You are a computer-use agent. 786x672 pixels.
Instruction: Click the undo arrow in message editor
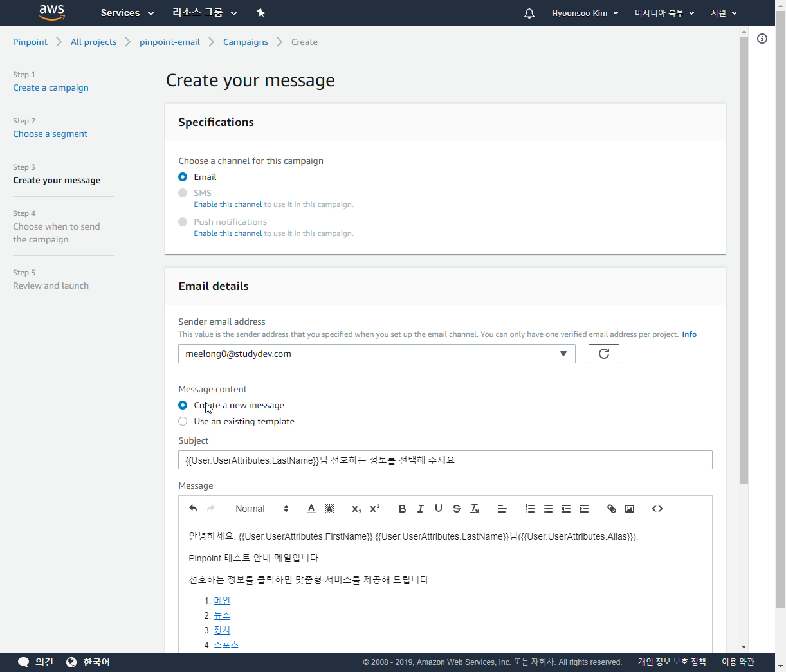[193, 509]
